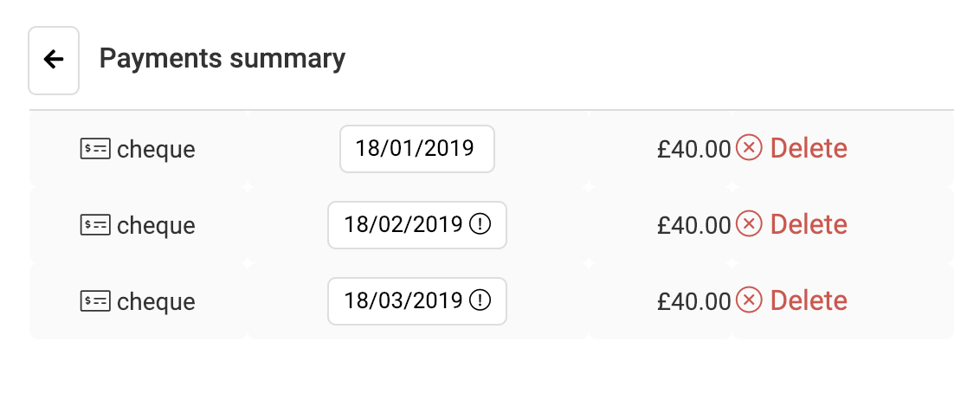The width and height of the screenshot is (980, 400).
Task: Select the cheque label in the 18/02/2019 row
Action: click(x=156, y=227)
